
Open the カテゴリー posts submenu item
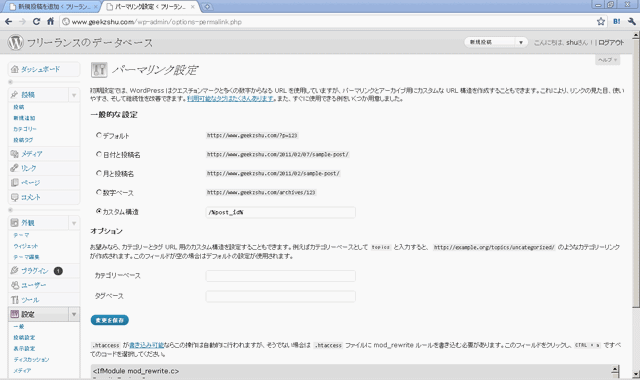pos(25,129)
